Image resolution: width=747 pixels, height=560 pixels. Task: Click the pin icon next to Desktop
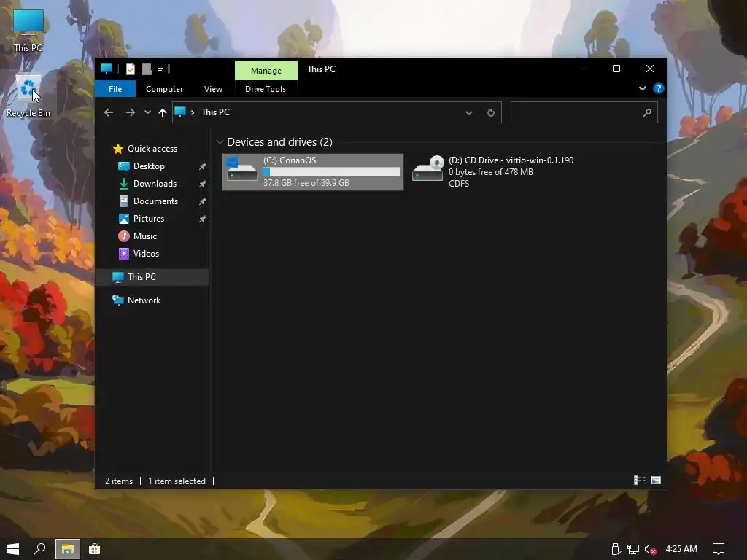click(x=203, y=166)
